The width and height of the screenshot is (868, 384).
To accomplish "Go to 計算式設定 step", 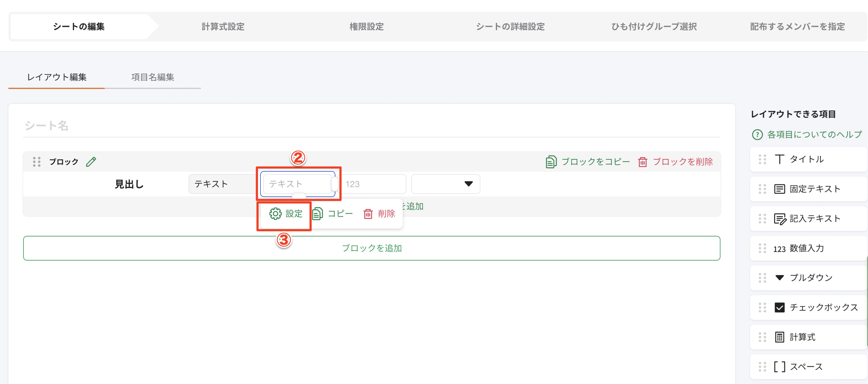I will coord(223,26).
